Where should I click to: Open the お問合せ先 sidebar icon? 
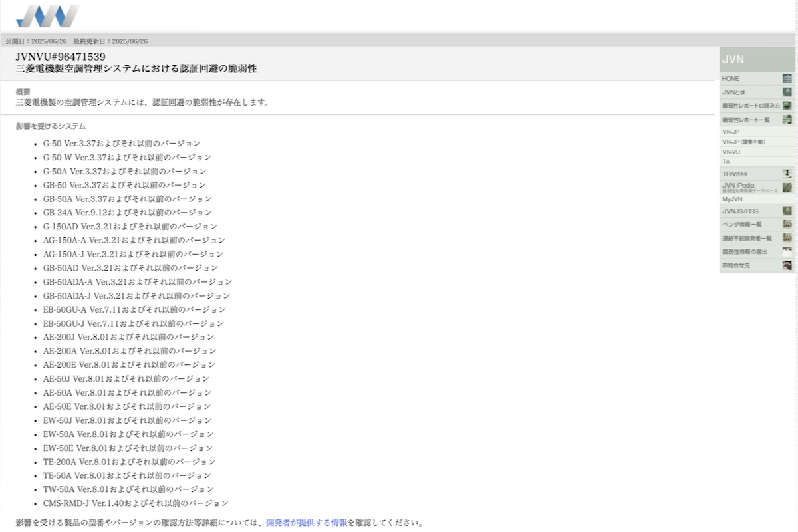click(787, 265)
